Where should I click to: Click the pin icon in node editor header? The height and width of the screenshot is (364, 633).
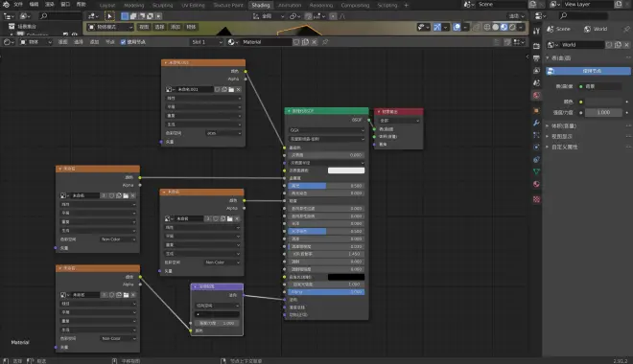325,42
